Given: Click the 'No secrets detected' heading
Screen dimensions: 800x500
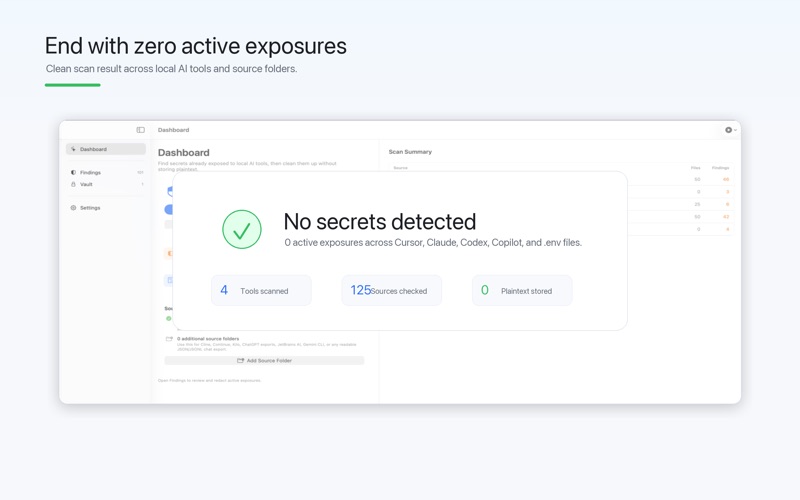Looking at the screenshot, I should (x=380, y=222).
